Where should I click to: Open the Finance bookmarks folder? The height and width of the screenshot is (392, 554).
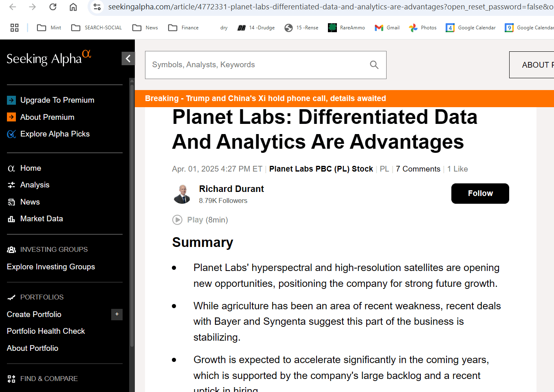point(183,28)
